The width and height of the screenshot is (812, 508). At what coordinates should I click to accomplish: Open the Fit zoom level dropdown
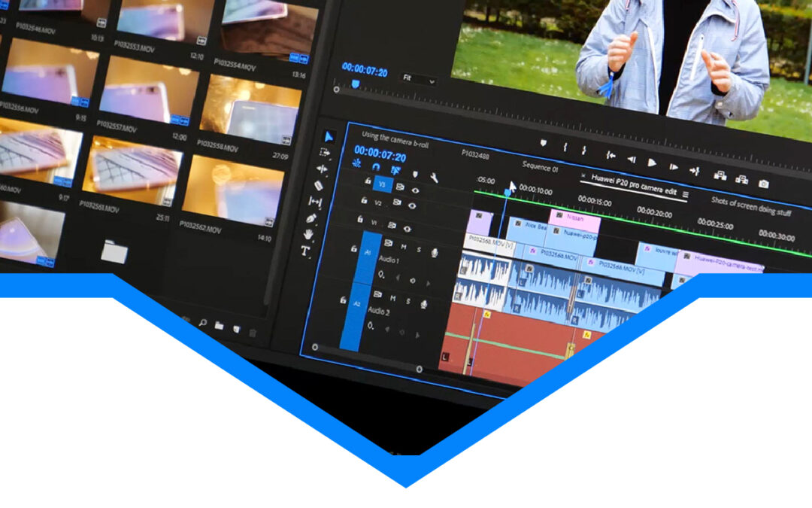pyautogui.click(x=419, y=79)
